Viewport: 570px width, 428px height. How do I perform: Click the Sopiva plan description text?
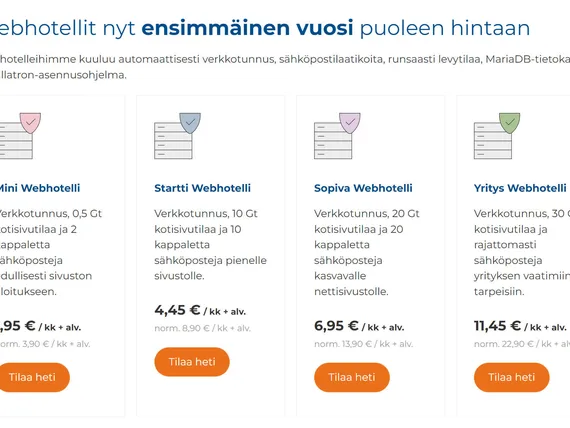click(x=367, y=252)
